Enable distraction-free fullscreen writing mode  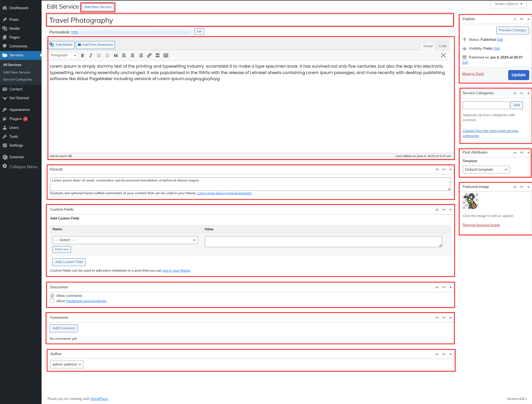click(x=443, y=55)
